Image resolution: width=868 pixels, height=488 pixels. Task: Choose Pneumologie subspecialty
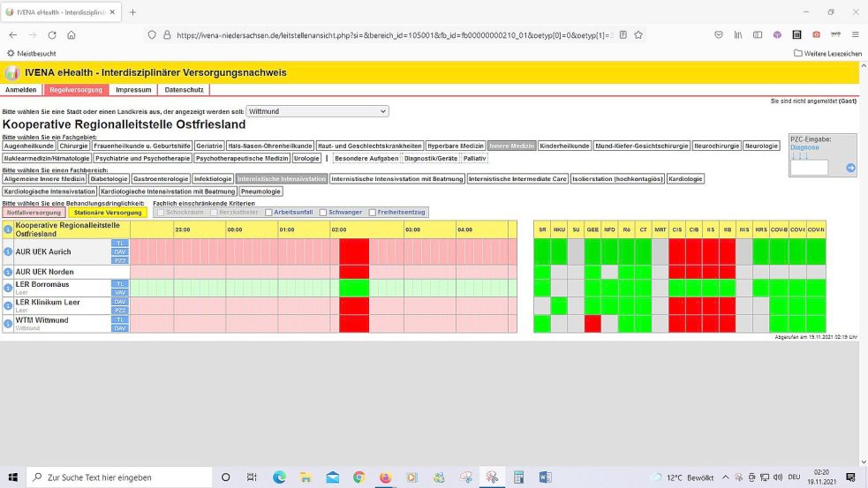260,191
